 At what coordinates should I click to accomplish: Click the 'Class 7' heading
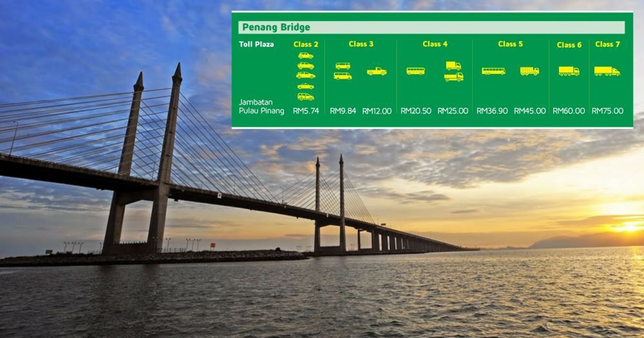tap(607, 44)
